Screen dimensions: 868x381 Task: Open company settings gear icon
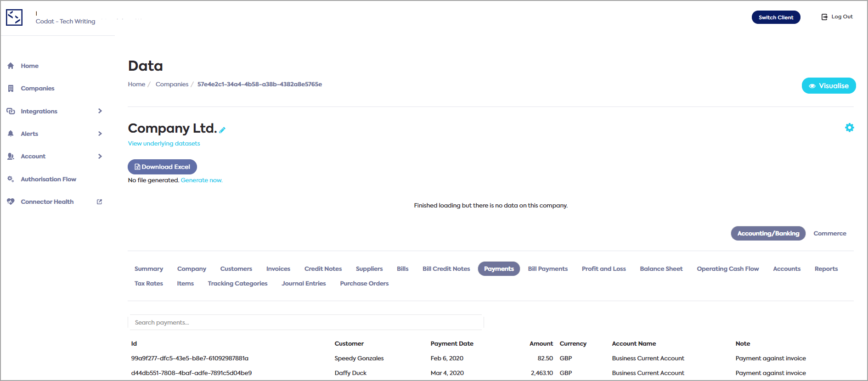(850, 128)
